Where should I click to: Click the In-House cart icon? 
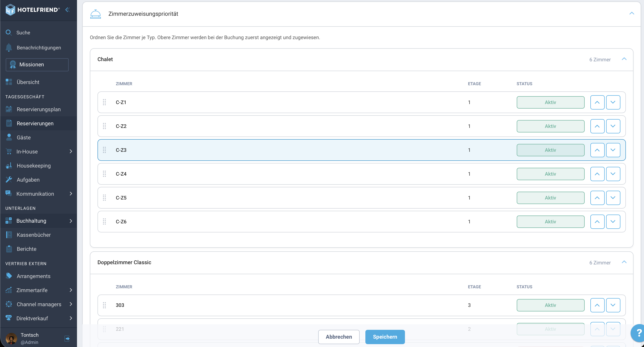tap(9, 151)
